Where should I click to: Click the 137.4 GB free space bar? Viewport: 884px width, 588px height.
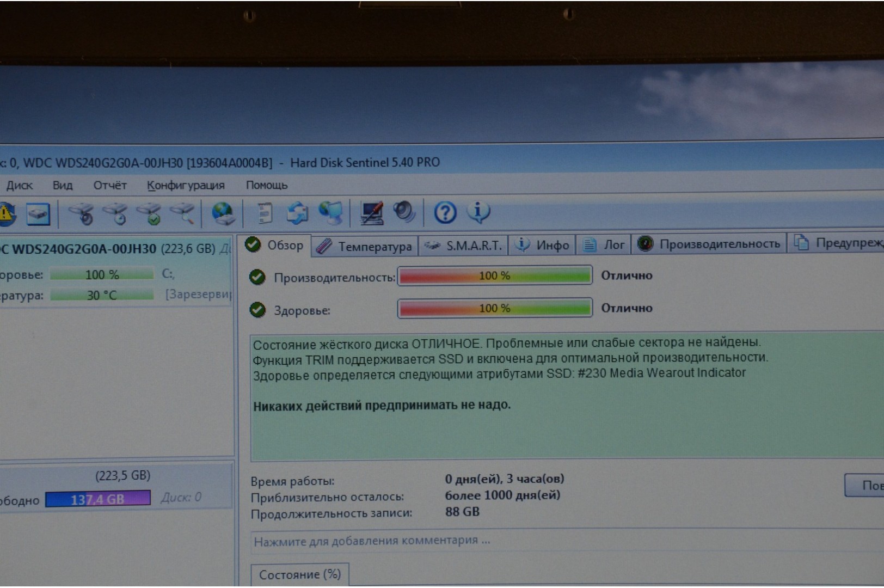[x=98, y=499]
